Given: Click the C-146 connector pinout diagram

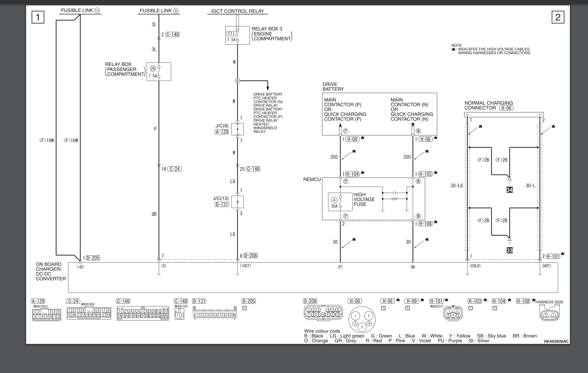Looking at the screenshot, I should point(143,313).
